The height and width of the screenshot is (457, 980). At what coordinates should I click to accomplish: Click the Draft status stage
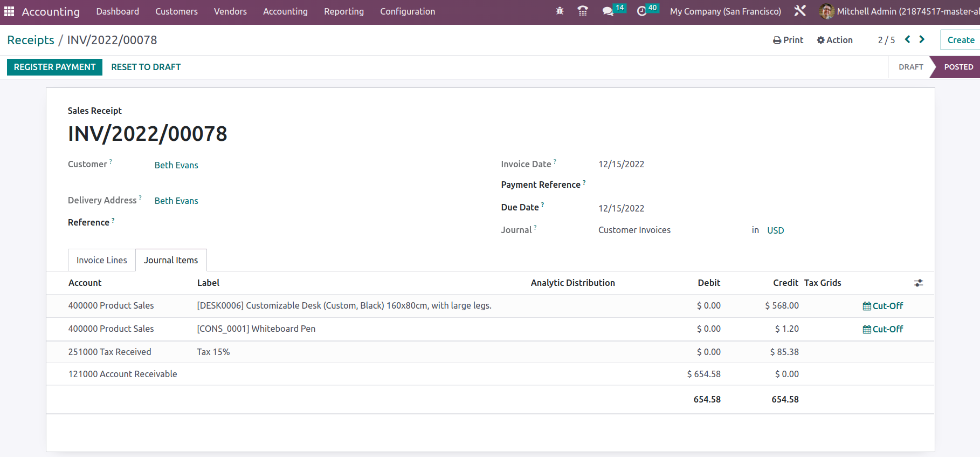click(910, 67)
